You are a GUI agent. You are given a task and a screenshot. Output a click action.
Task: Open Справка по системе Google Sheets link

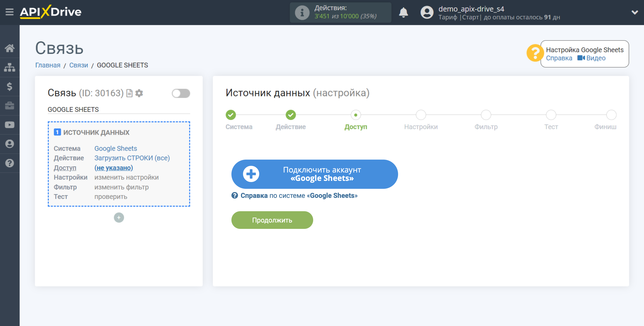pyautogui.click(x=299, y=196)
